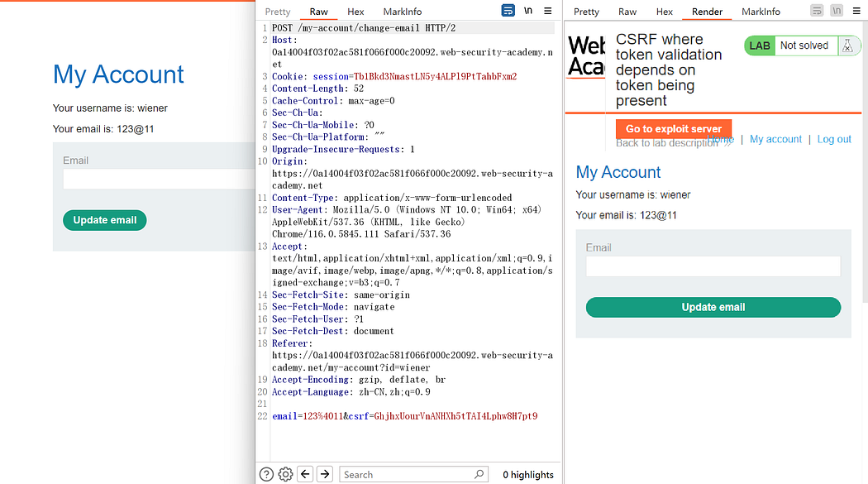Click the orange Go to exploit server button
Image resolution: width=868 pixels, height=484 pixels.
pyautogui.click(x=674, y=129)
